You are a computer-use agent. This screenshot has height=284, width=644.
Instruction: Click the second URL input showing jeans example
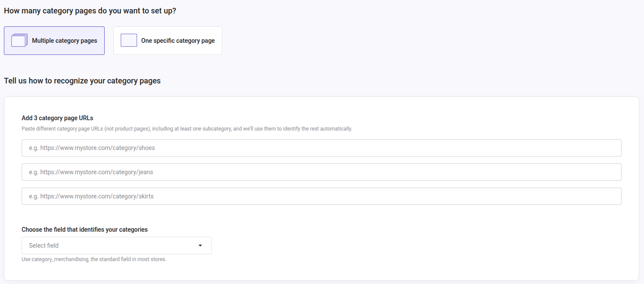tap(321, 172)
